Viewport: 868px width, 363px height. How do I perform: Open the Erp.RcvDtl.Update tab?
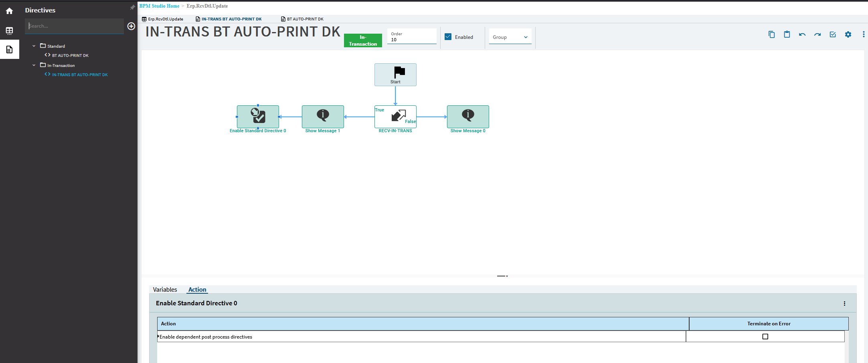[165, 19]
